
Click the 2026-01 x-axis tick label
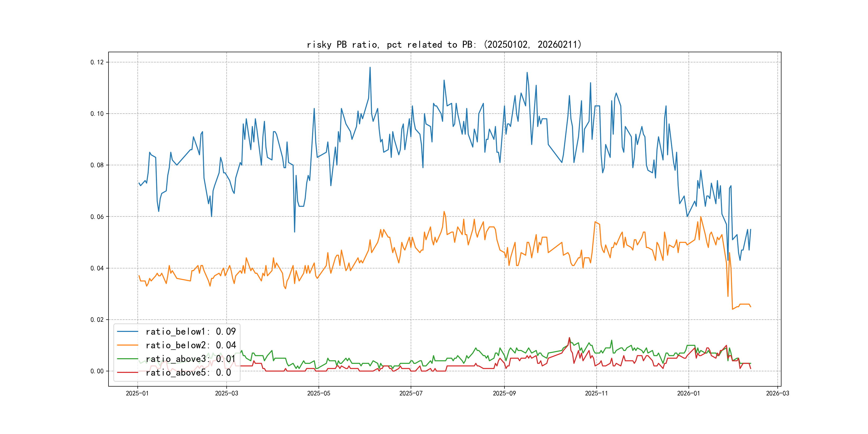[689, 393]
